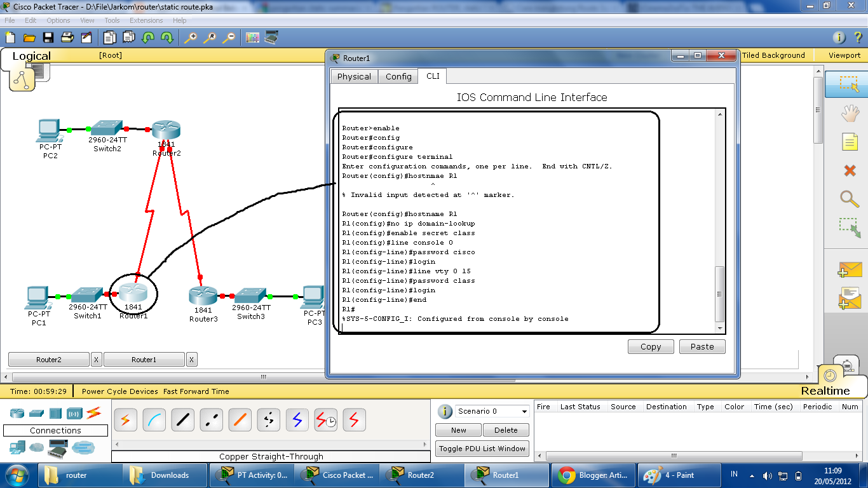
Task: Activate the red X Delete tool
Action: click(850, 170)
